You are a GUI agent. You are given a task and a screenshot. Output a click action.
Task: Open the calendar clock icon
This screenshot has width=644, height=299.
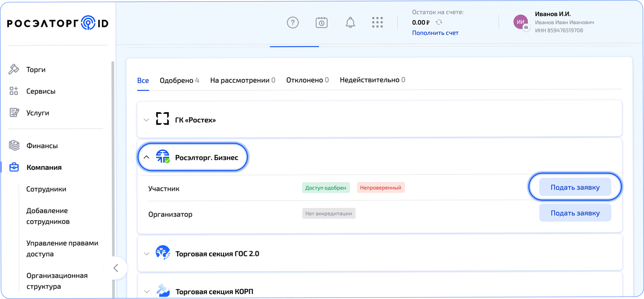pyautogui.click(x=321, y=22)
